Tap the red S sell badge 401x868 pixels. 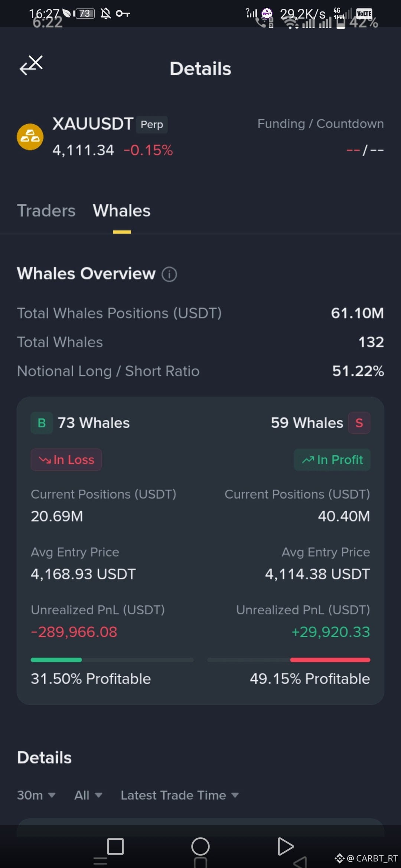click(359, 423)
